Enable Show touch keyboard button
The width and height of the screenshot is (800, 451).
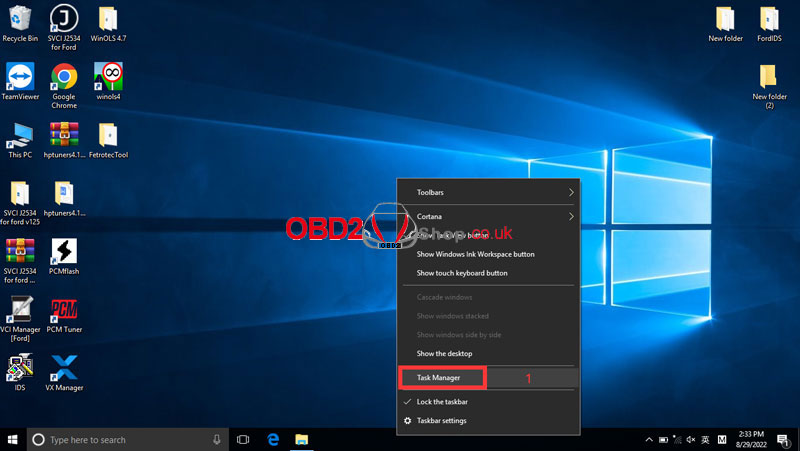[x=461, y=273]
